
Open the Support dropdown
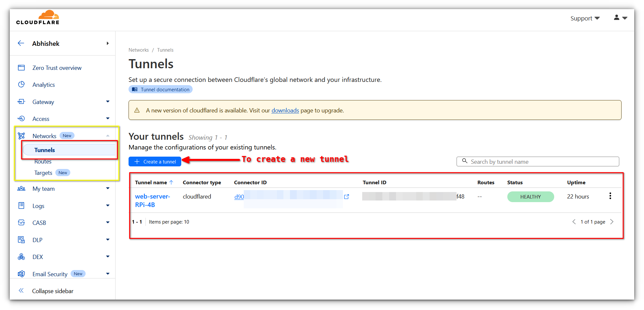(x=584, y=18)
